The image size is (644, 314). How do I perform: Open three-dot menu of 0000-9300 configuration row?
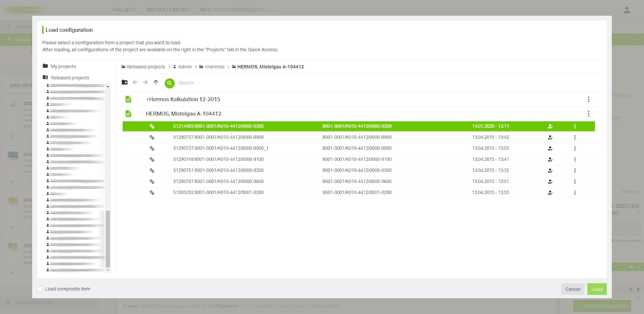575,170
